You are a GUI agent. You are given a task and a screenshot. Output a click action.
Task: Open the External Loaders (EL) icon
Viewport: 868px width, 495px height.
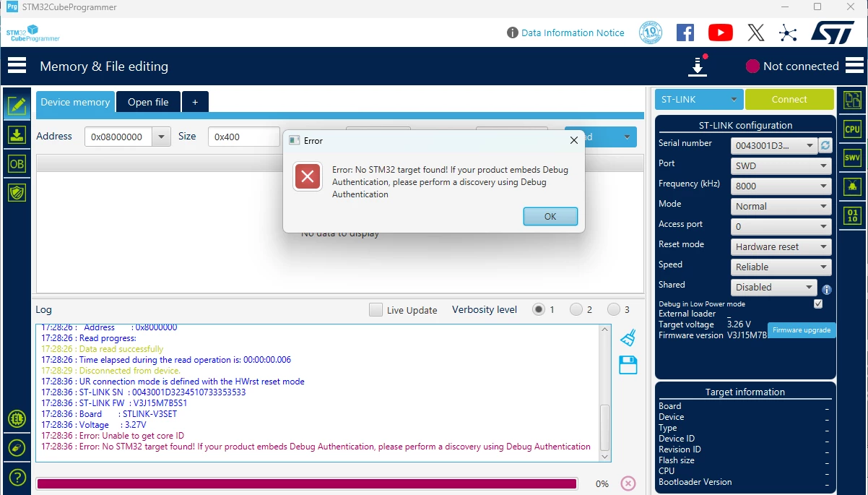(17, 418)
